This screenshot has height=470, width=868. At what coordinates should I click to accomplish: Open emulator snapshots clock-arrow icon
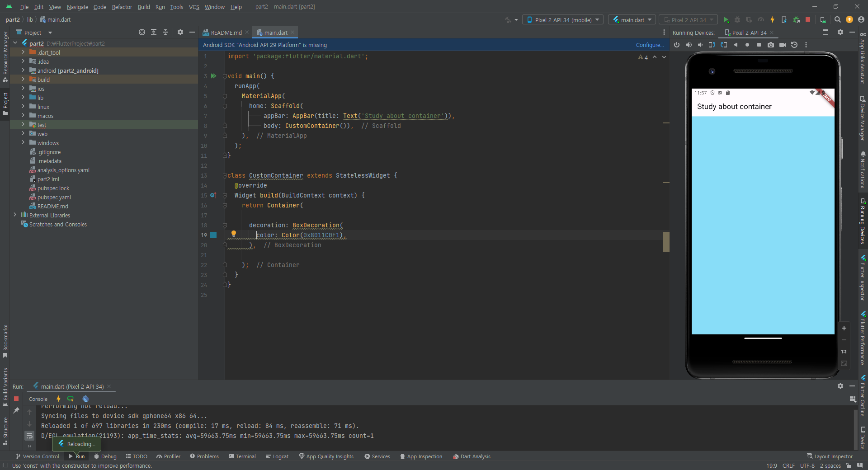(x=794, y=45)
